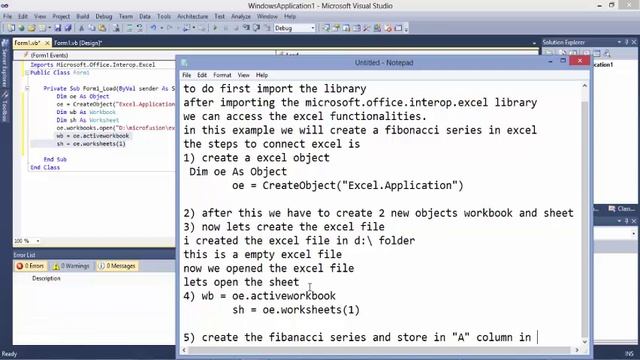Click the Cut scissors toolbar icon

[81, 28]
